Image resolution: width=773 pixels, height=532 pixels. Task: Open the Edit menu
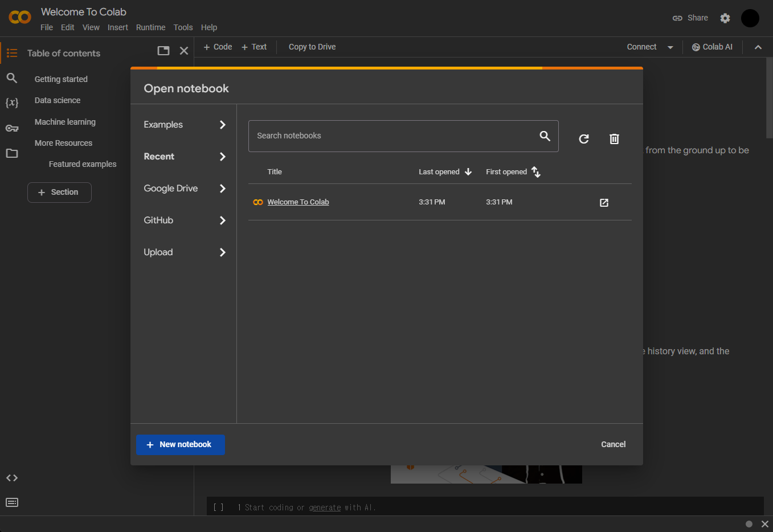tap(68, 27)
